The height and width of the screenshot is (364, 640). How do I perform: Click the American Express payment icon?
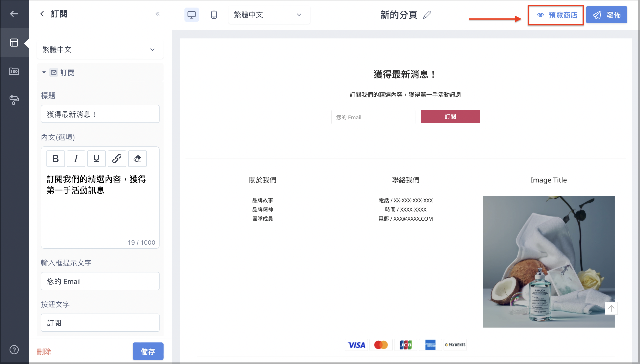430,345
